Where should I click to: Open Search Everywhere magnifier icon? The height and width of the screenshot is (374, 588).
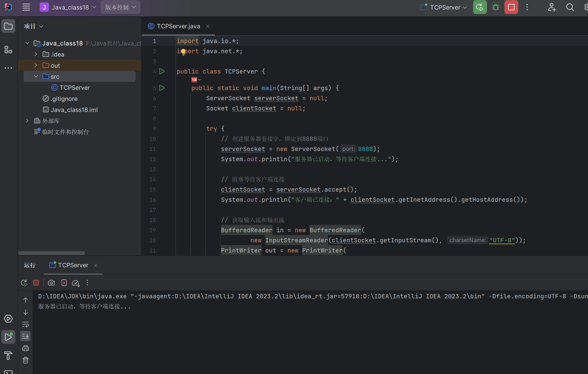pyautogui.click(x=570, y=7)
